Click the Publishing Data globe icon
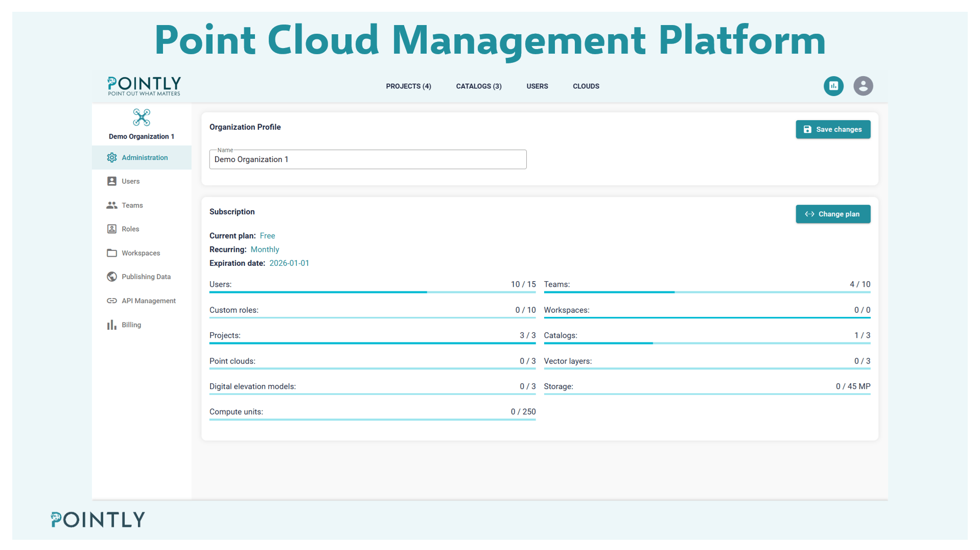Screen dimensions: 980x550 pyautogui.click(x=112, y=277)
